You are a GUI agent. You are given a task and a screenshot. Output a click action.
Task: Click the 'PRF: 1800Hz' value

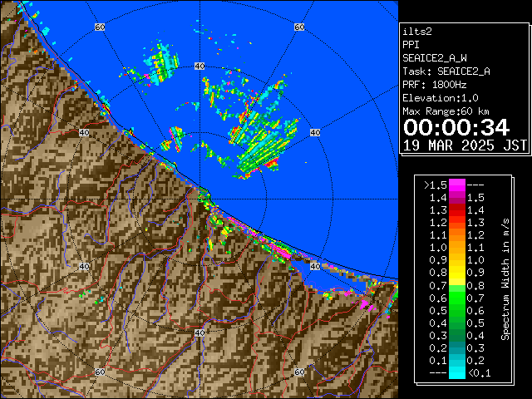click(x=434, y=85)
